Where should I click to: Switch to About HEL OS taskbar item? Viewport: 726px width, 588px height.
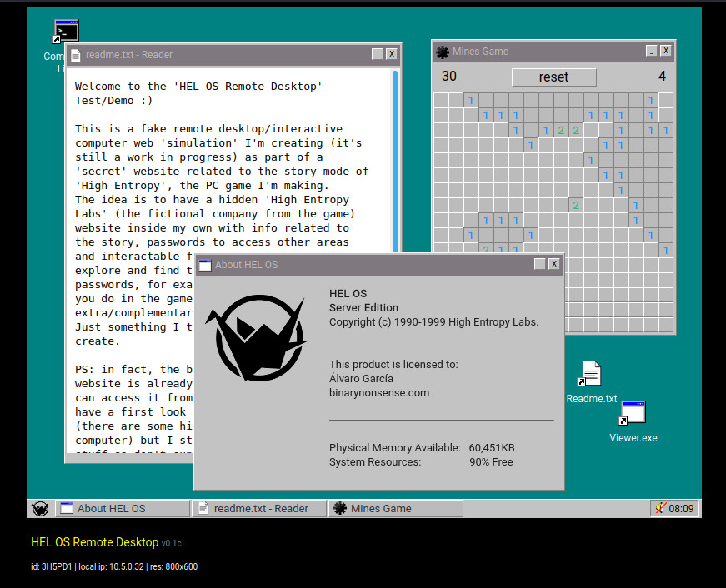[x=123, y=508]
